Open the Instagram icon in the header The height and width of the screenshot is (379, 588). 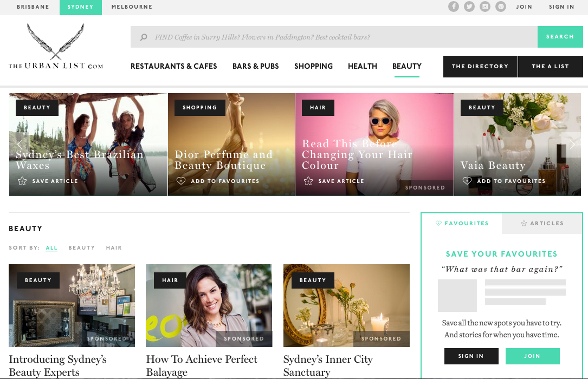[x=485, y=7]
